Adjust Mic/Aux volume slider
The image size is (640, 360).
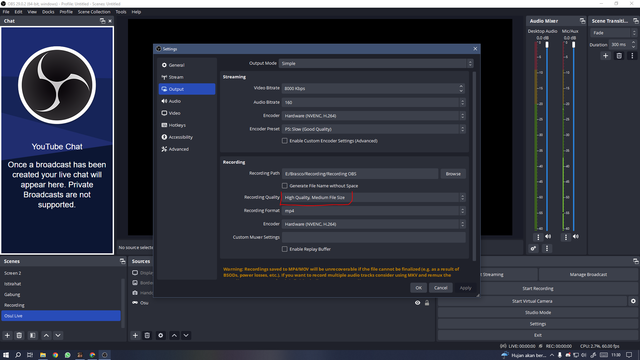(x=573, y=44)
